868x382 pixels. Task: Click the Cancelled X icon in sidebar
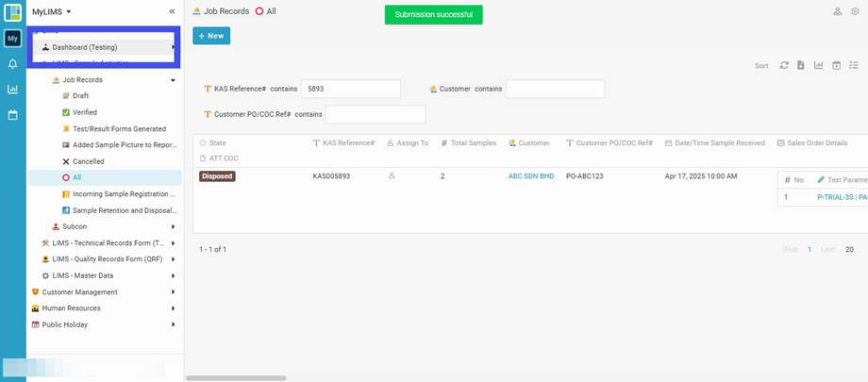(66, 161)
